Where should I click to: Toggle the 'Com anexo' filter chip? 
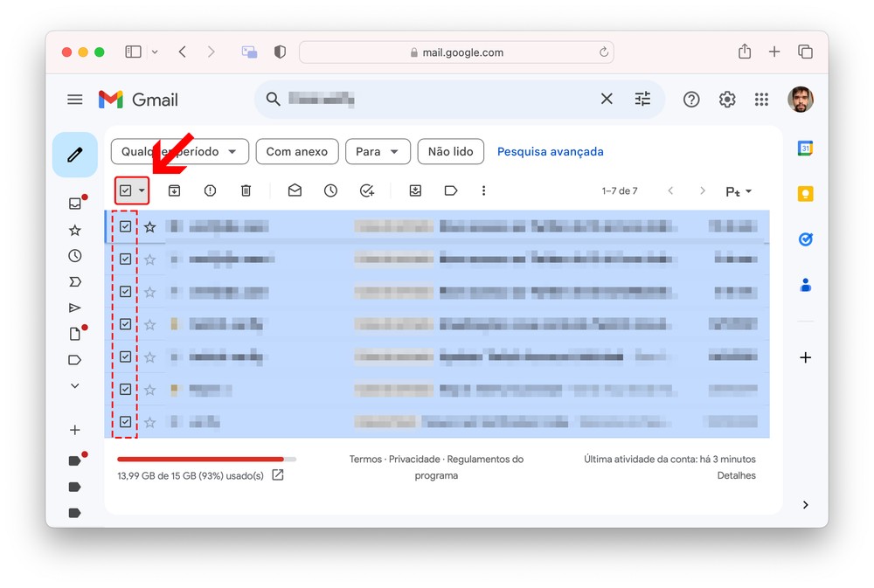coord(296,151)
